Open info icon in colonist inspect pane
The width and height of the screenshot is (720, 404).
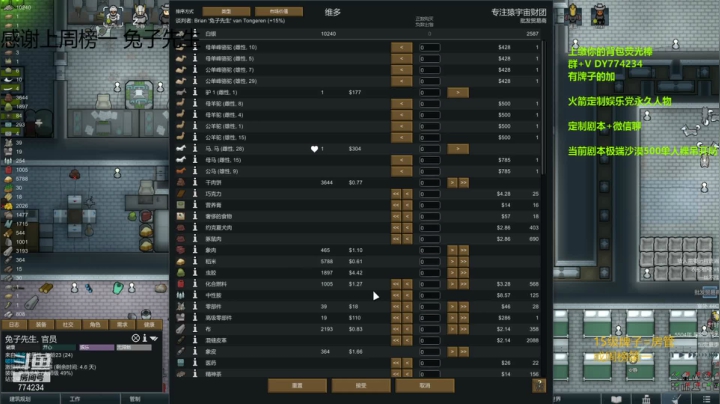[145, 338]
